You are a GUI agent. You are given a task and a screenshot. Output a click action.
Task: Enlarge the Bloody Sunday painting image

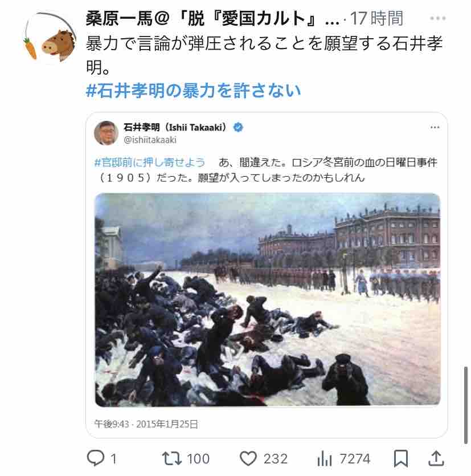pyautogui.click(x=268, y=300)
